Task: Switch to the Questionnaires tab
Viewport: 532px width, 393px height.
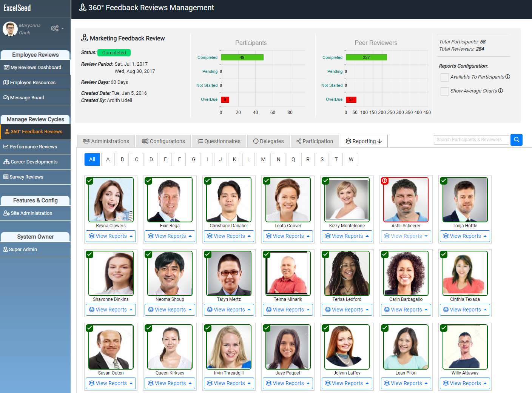Action: (x=219, y=141)
